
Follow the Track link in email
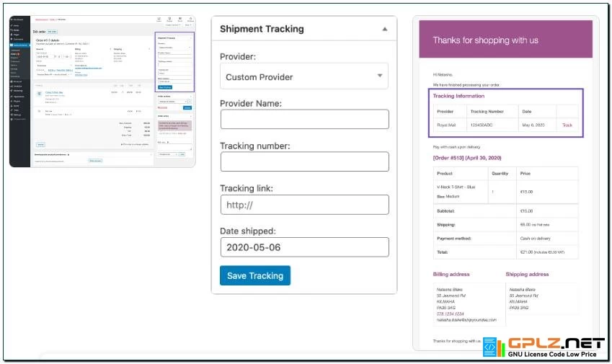(x=567, y=125)
